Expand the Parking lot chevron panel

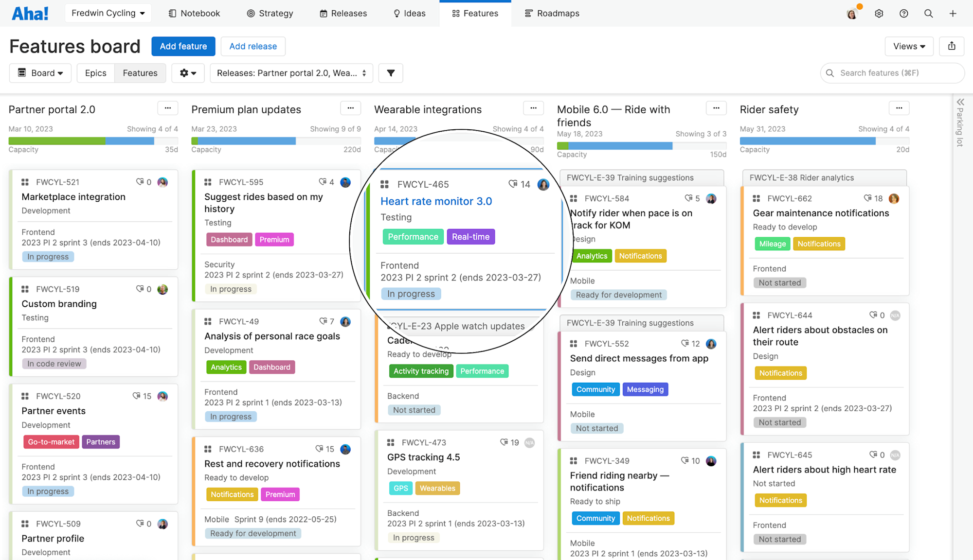[x=960, y=102]
